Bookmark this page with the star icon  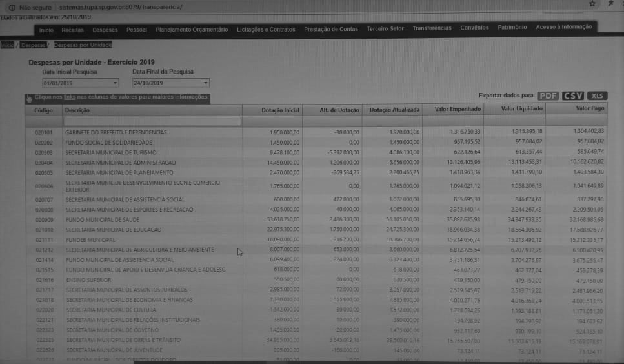coord(592,4)
